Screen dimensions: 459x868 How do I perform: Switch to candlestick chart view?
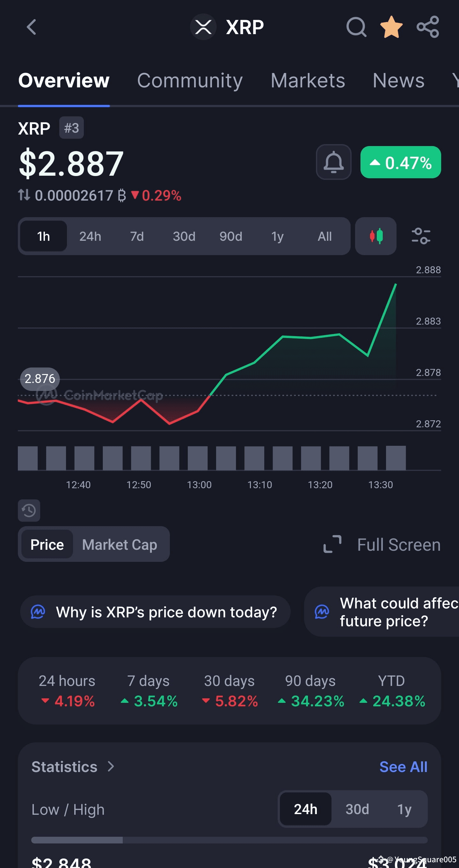(375, 236)
